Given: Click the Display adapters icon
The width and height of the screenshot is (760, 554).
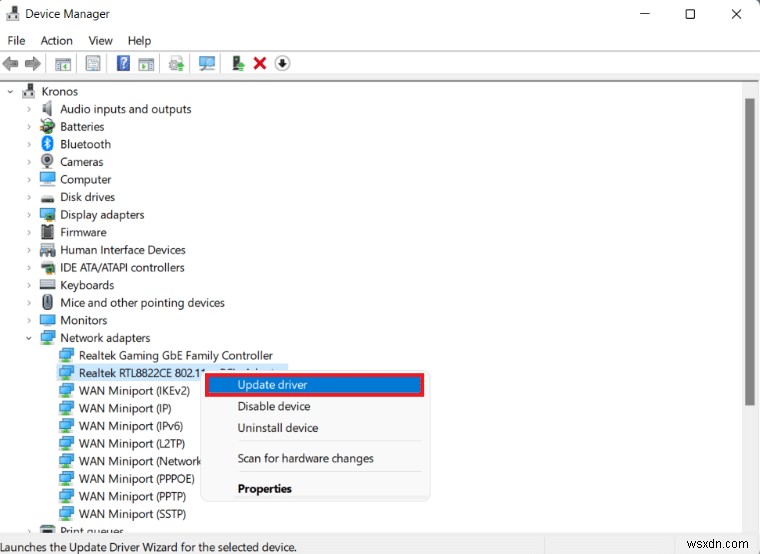Looking at the screenshot, I should (48, 214).
